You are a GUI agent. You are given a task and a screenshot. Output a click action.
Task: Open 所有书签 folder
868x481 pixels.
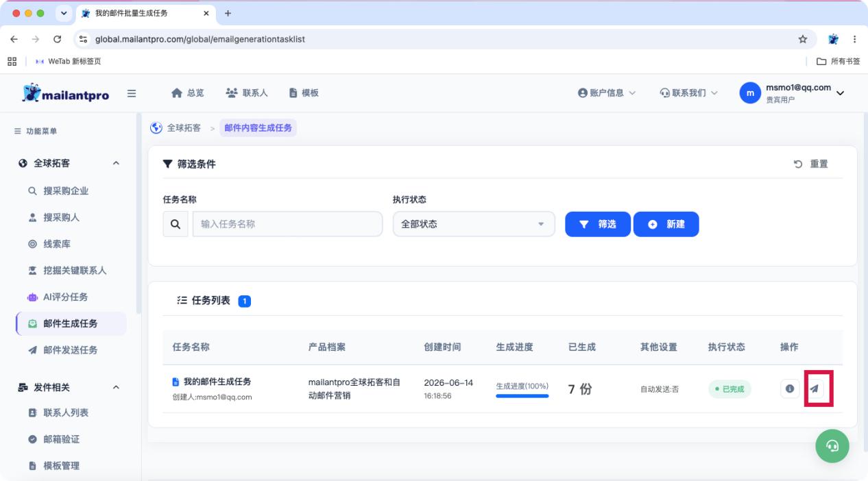[839, 61]
